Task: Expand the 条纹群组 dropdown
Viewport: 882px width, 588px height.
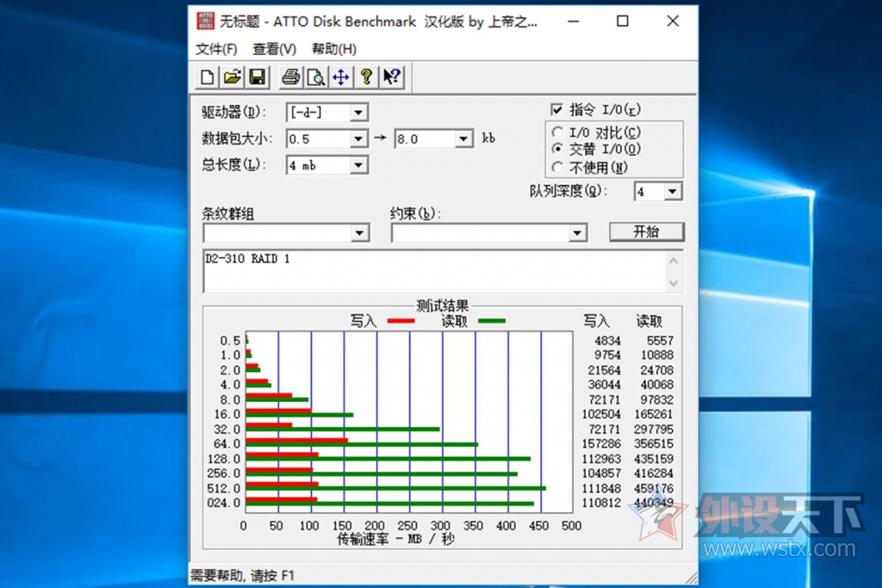Action: [359, 232]
